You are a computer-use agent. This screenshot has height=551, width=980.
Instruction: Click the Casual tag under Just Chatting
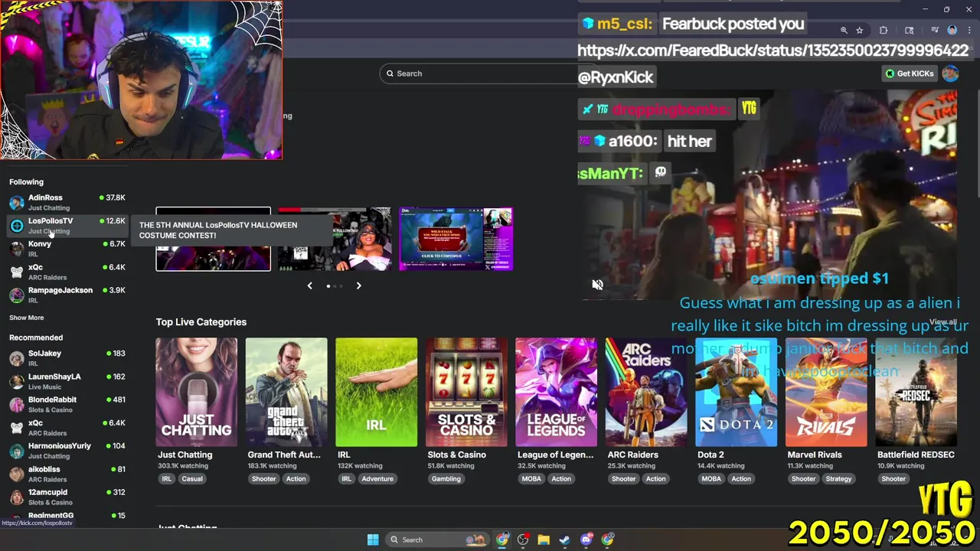pyautogui.click(x=192, y=479)
